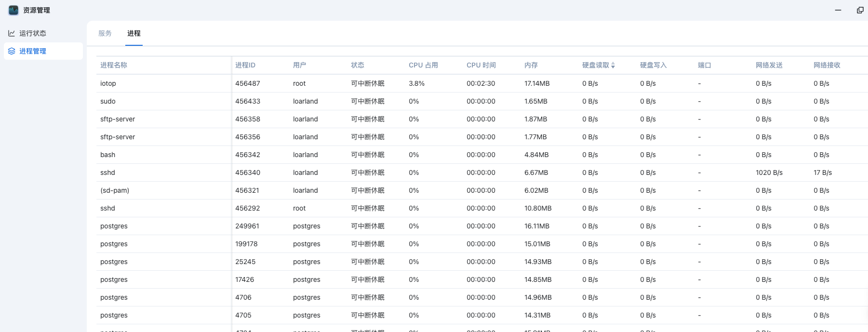Switch to the 服务 tab
The height and width of the screenshot is (332, 868).
(105, 33)
